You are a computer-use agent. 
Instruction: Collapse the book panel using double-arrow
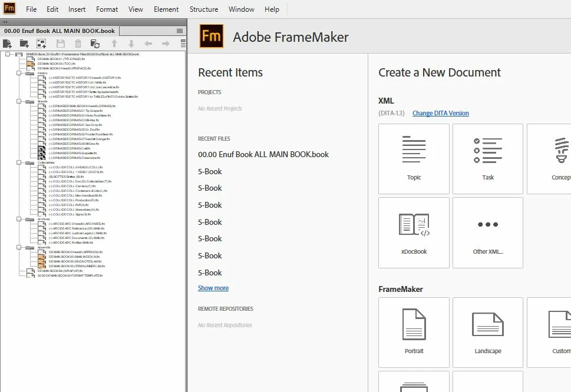click(5, 22)
